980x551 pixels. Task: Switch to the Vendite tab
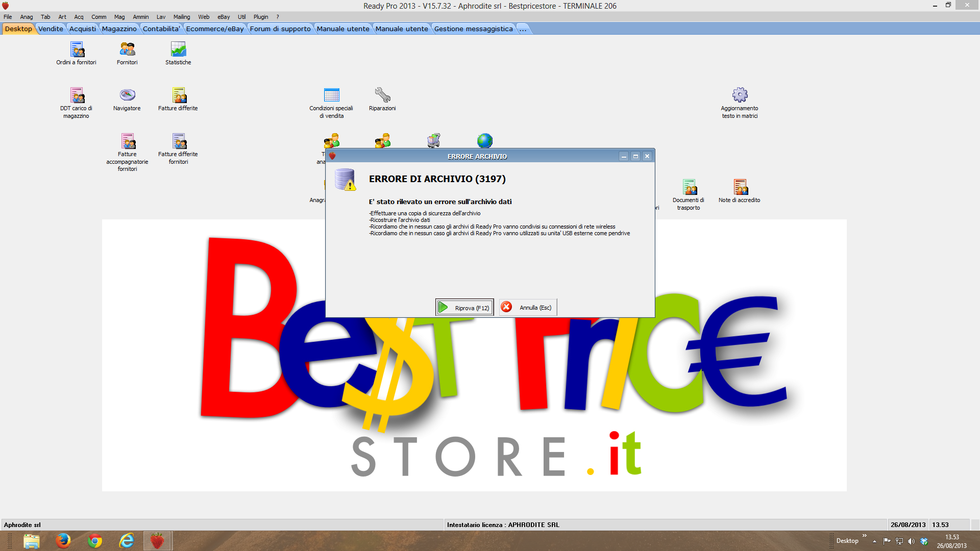coord(51,29)
